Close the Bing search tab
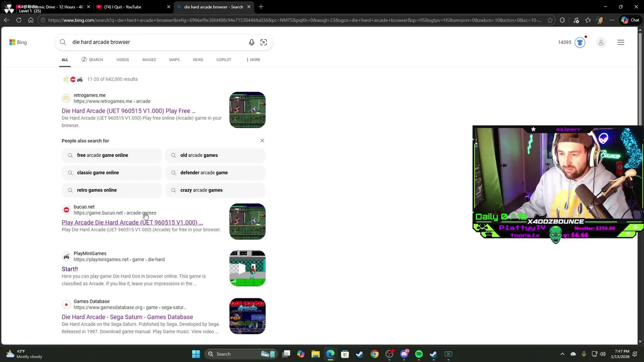Viewport: 644px width, 362px height. pos(249,7)
